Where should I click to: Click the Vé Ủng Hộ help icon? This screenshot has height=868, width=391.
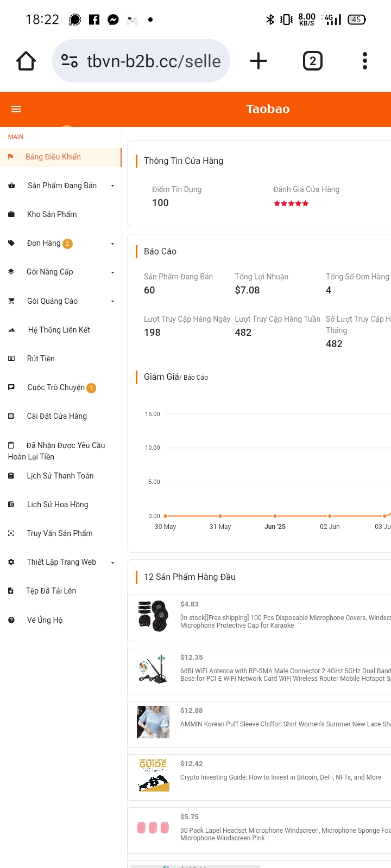[x=11, y=620]
